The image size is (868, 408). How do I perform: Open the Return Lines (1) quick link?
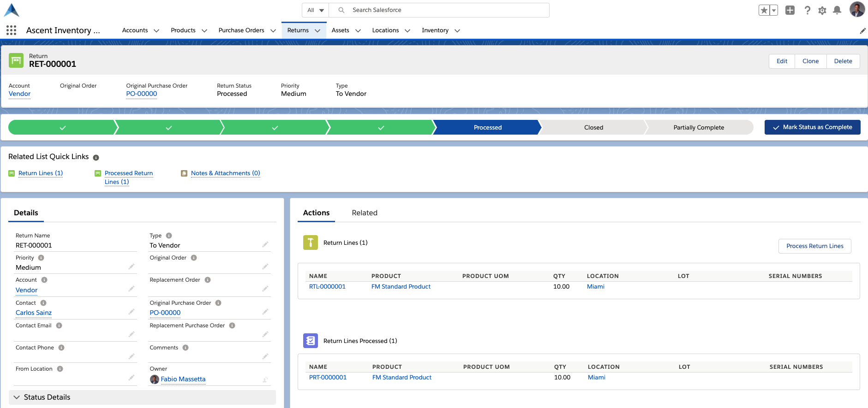coord(41,173)
